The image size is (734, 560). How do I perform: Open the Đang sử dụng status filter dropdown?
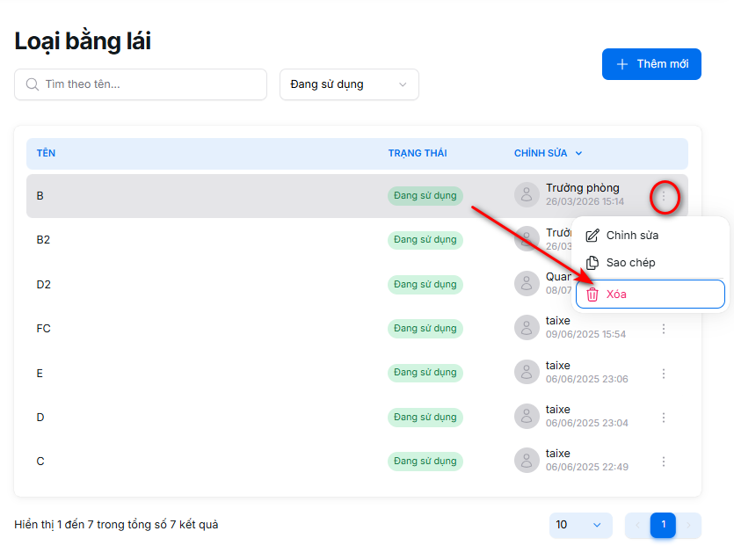tap(349, 84)
